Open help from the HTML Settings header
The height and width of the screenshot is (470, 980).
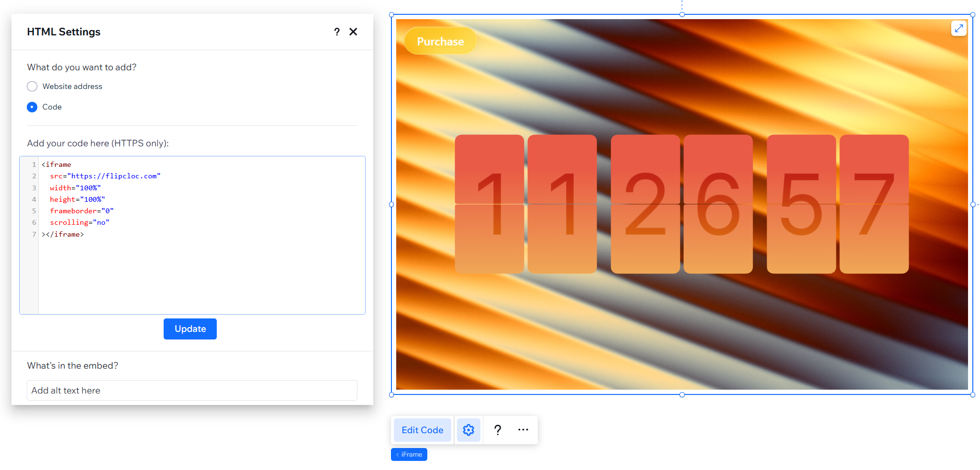point(337,32)
